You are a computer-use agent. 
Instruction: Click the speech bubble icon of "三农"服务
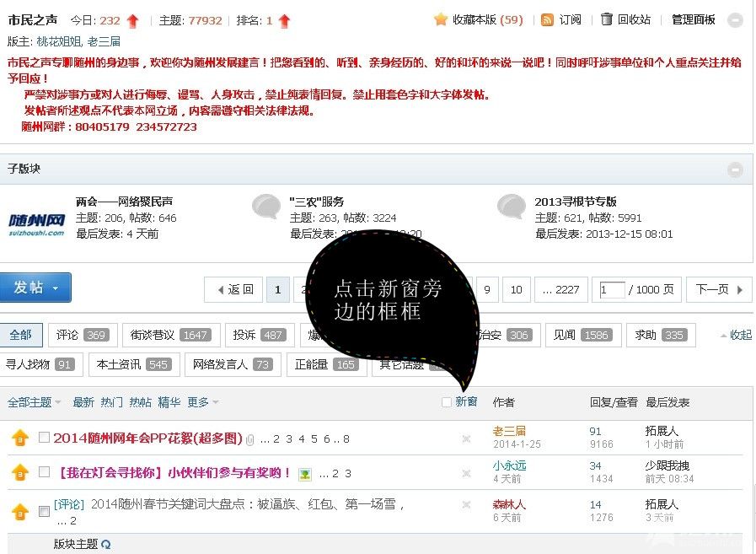(266, 207)
